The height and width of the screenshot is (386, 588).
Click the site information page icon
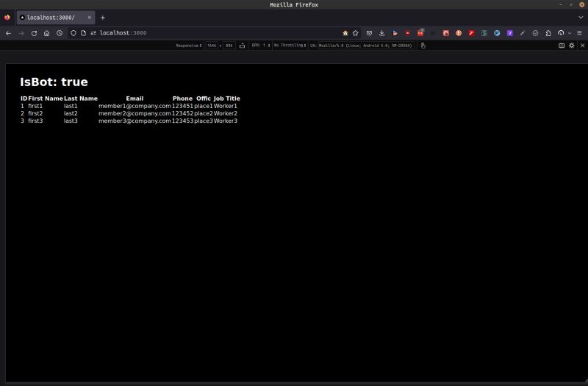[83, 33]
